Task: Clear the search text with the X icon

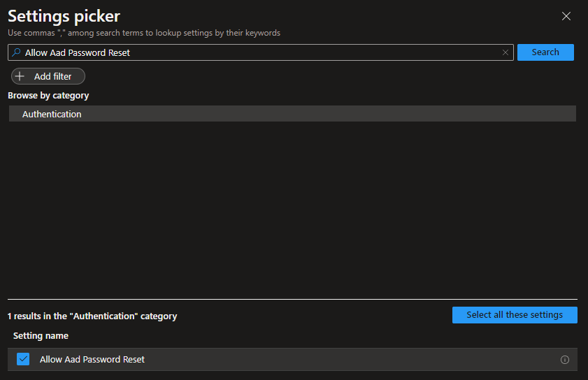Action: (x=505, y=52)
